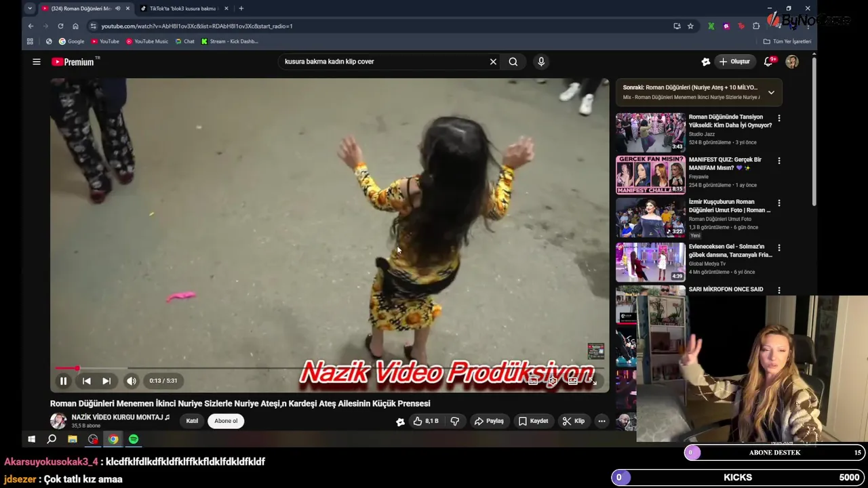Bookmark this page with star icon

(690, 26)
